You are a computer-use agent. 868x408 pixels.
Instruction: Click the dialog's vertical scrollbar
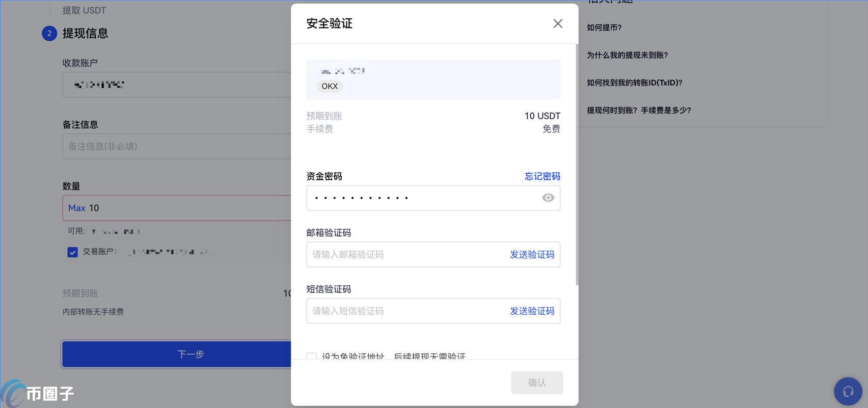[577, 163]
